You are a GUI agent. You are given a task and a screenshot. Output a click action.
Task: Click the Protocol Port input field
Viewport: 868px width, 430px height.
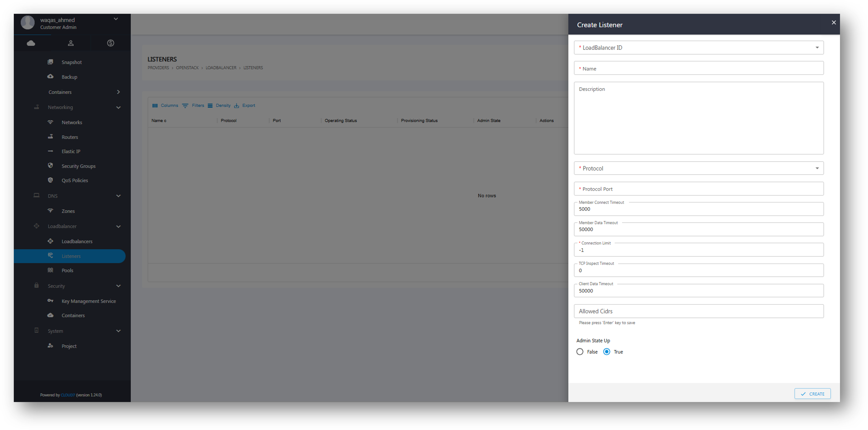tap(699, 189)
